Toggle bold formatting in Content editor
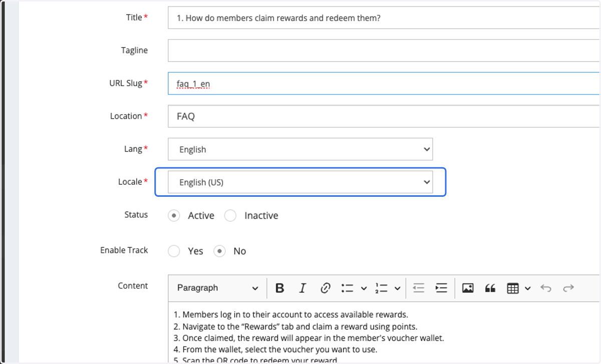Image resolution: width=601 pixels, height=364 pixels. [x=280, y=288]
